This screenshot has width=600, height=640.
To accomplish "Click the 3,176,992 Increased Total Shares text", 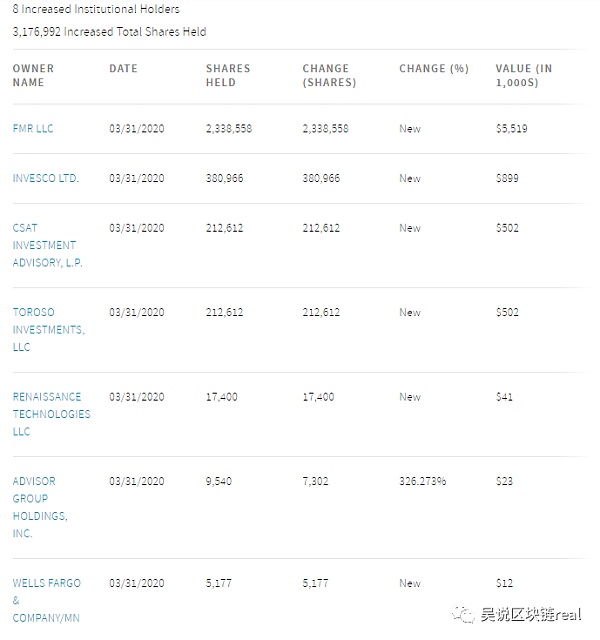I will point(109,32).
